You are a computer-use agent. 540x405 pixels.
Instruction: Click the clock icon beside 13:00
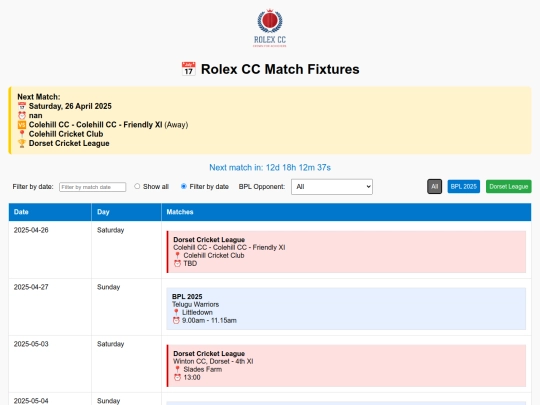177,377
